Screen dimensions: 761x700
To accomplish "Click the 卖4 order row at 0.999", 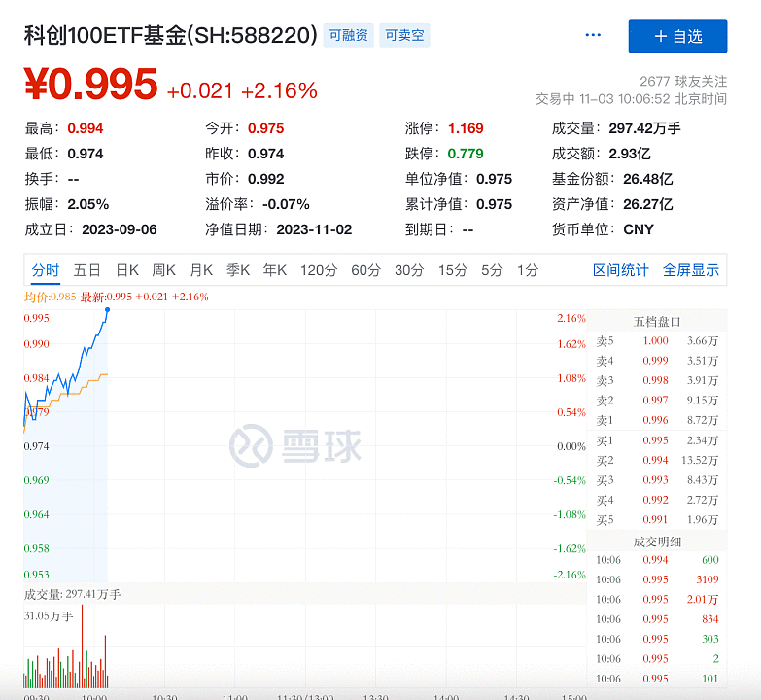I will click(657, 361).
